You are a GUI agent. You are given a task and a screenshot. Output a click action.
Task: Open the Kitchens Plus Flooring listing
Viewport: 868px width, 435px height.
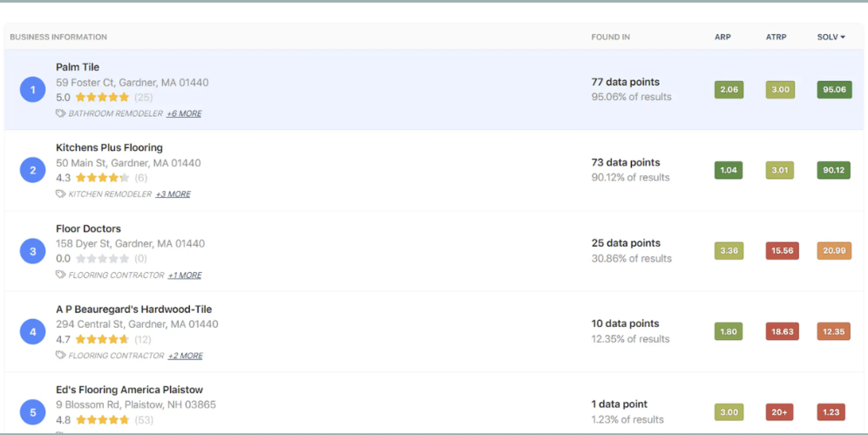(x=109, y=148)
